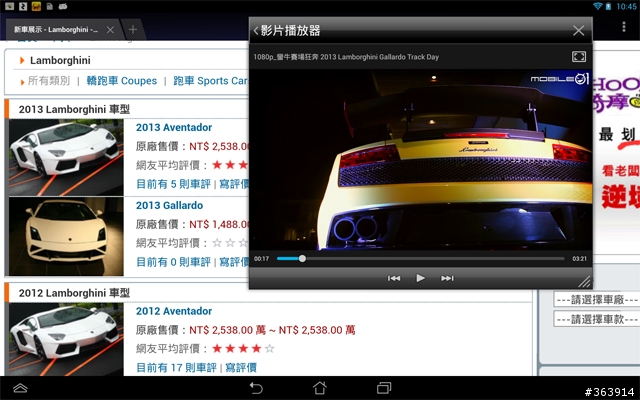View 0 reviews for 2013 Gallardo
Viewport: 640px width, 400px height.
(173, 262)
